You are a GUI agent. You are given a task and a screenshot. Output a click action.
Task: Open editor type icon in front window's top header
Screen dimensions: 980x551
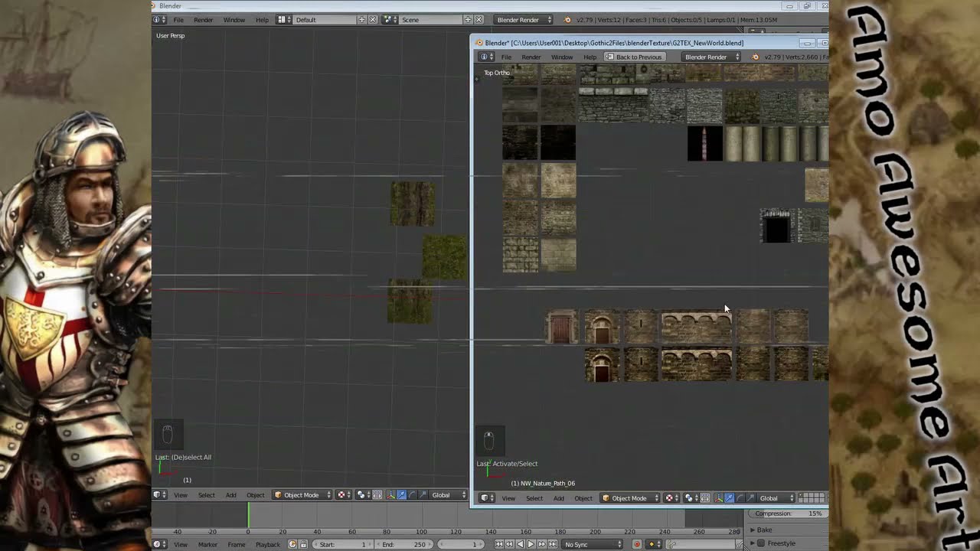[x=485, y=57]
